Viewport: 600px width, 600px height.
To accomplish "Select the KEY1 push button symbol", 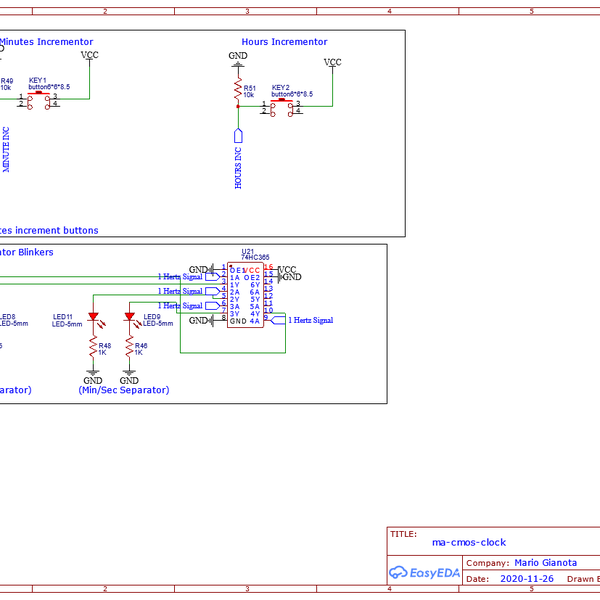I will click(42, 102).
